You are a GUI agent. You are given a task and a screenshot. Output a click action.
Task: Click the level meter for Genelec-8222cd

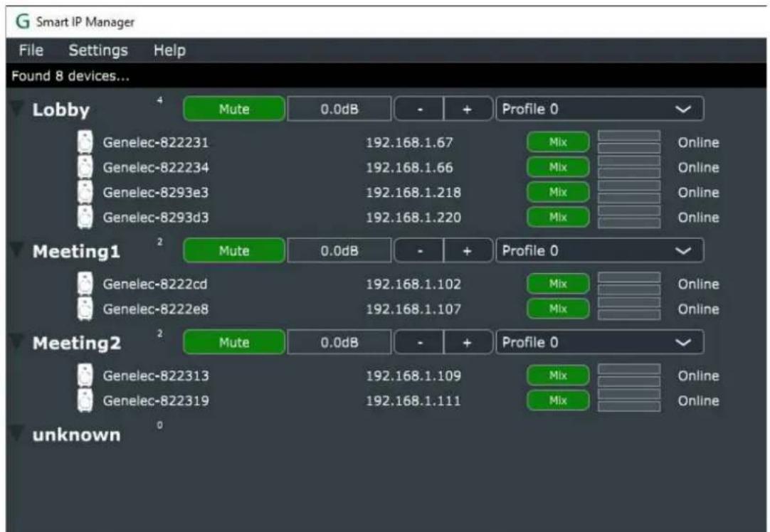(x=629, y=284)
